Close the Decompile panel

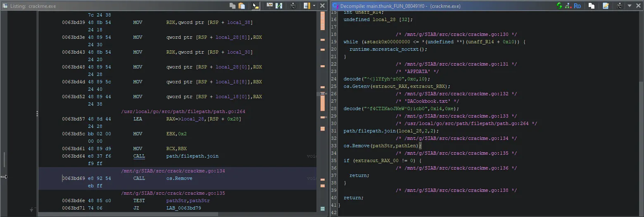click(638, 6)
